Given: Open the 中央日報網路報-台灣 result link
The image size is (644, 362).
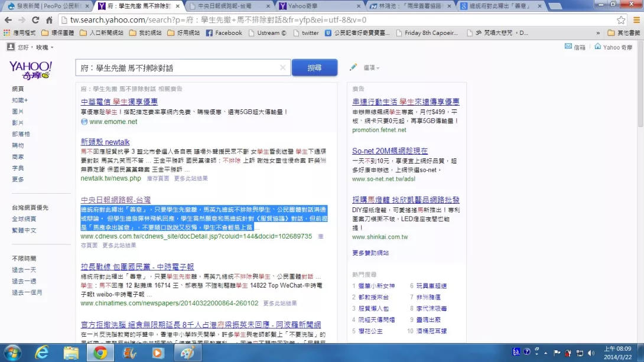Looking at the screenshot, I should [x=116, y=200].
